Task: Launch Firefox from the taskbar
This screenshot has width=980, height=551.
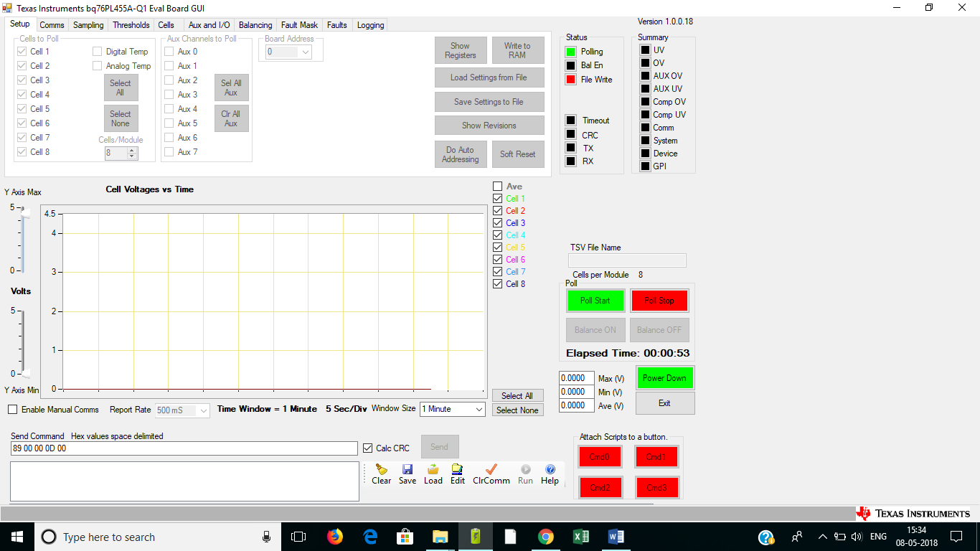Action: (335, 537)
